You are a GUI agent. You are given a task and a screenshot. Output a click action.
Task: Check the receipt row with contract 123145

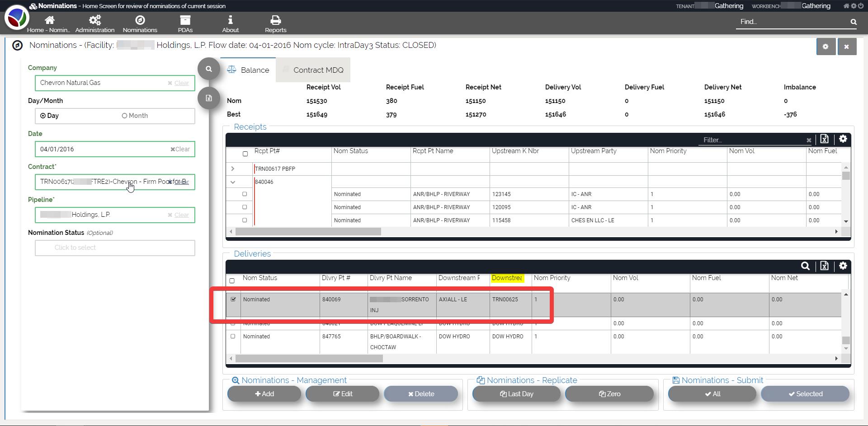[245, 194]
